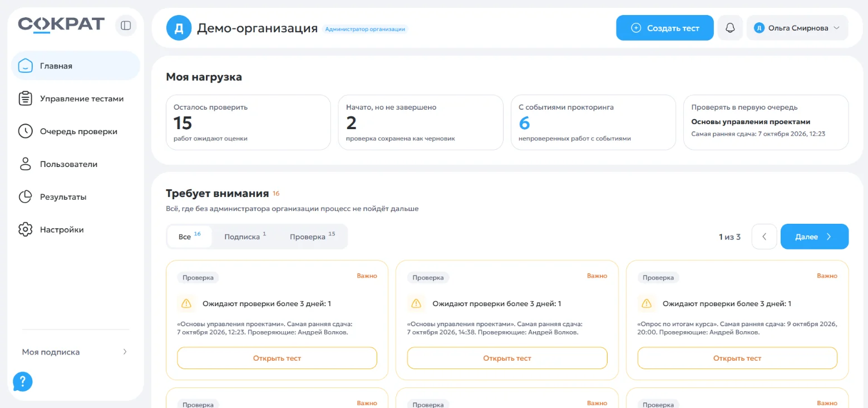Screen dimensions: 868x408
Task: Click the Управление тестами clipboard icon
Action: [x=26, y=99]
